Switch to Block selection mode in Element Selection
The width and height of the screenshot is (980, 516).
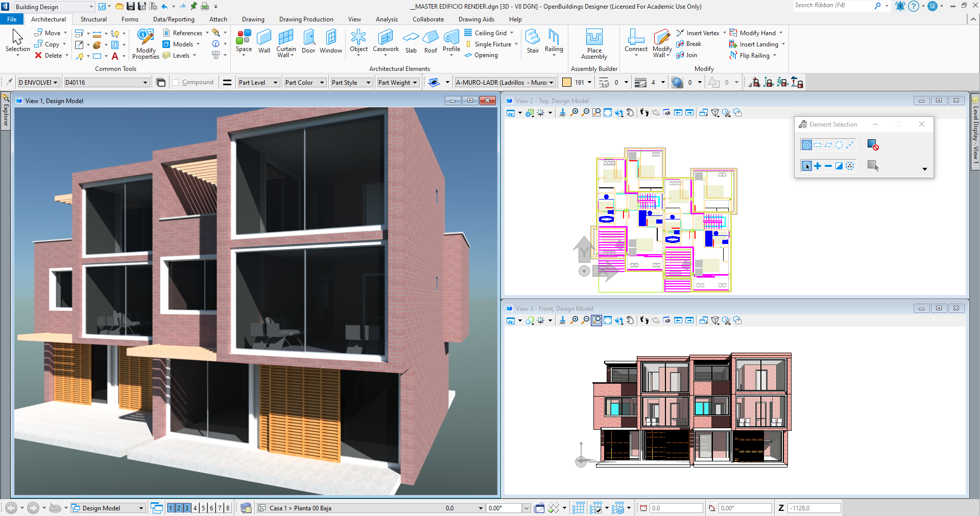click(817, 144)
